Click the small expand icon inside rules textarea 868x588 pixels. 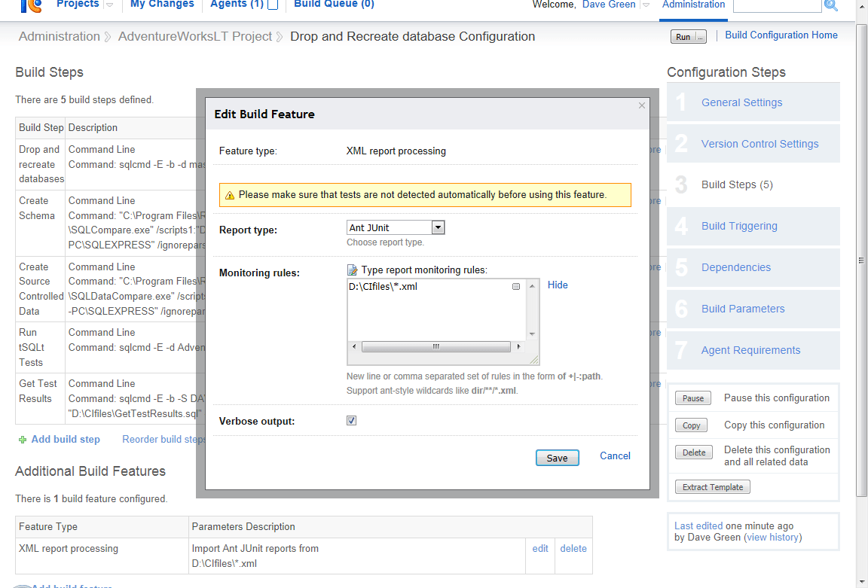click(x=516, y=287)
